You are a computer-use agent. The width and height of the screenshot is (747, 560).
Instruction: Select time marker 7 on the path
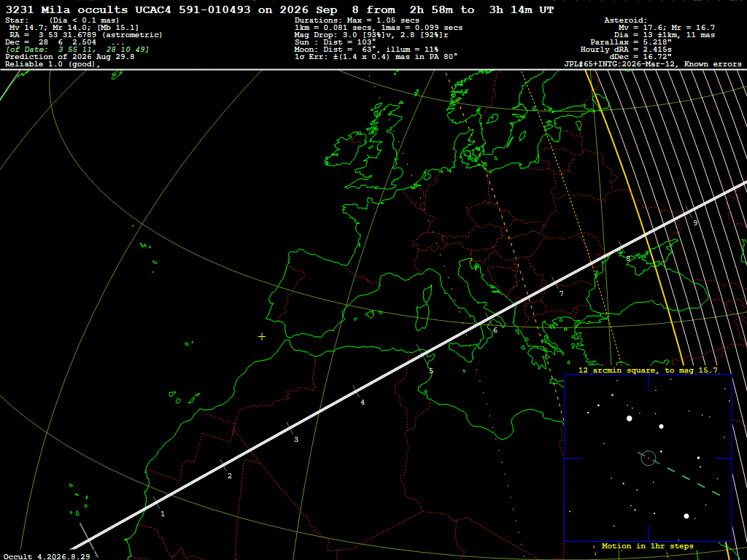[x=561, y=293]
